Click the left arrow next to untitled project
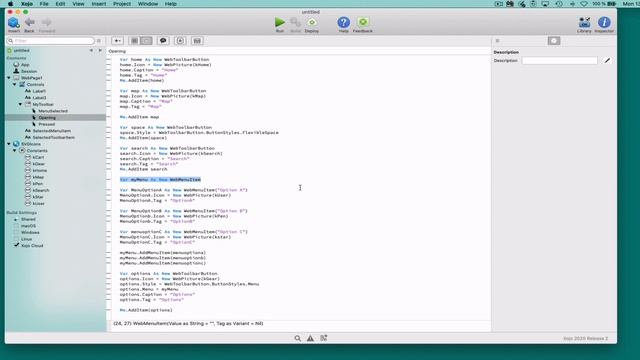Screen dimensions: 640x360 [x=91, y=50]
